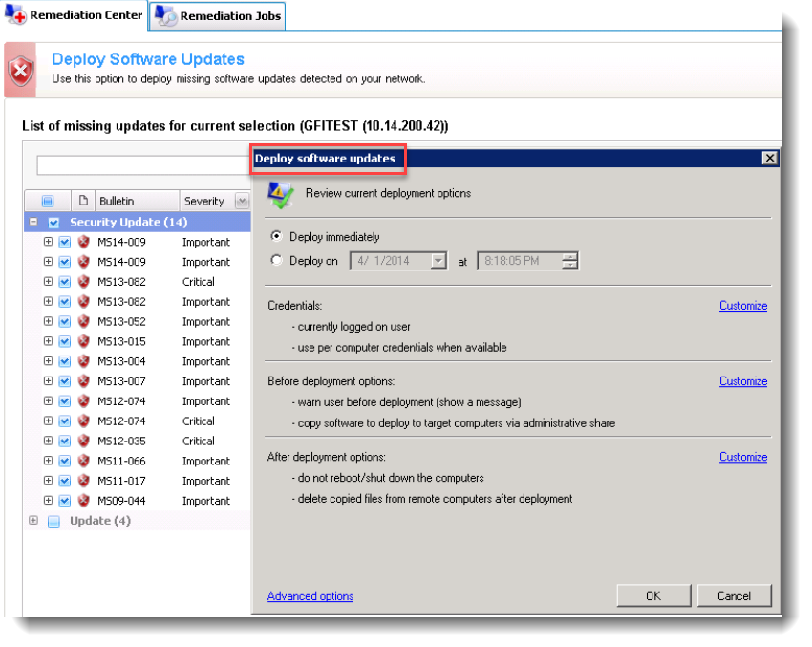This screenshot has width=812, height=647.
Task: Uncheck the MS13-015 update checkbox
Action: [65, 342]
